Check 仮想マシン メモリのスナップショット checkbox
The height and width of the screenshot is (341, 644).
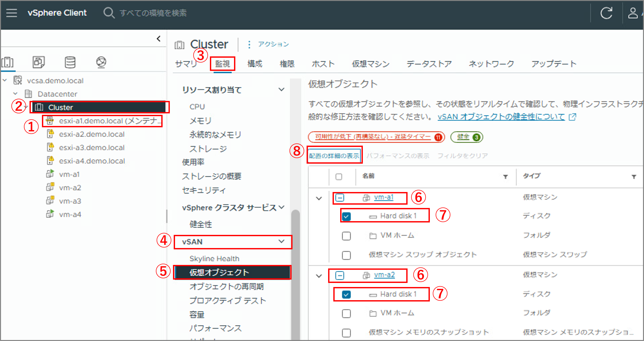(x=346, y=333)
